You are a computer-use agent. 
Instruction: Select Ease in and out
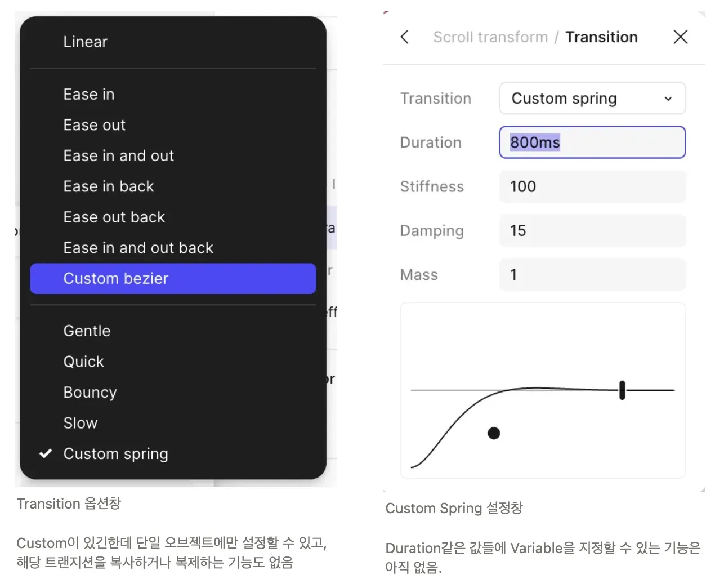tap(119, 155)
